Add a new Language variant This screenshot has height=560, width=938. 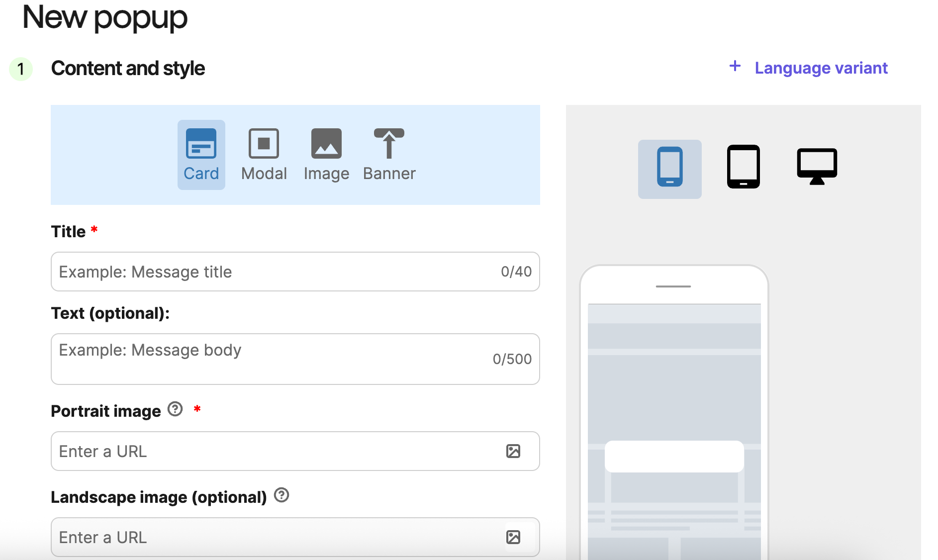click(821, 68)
